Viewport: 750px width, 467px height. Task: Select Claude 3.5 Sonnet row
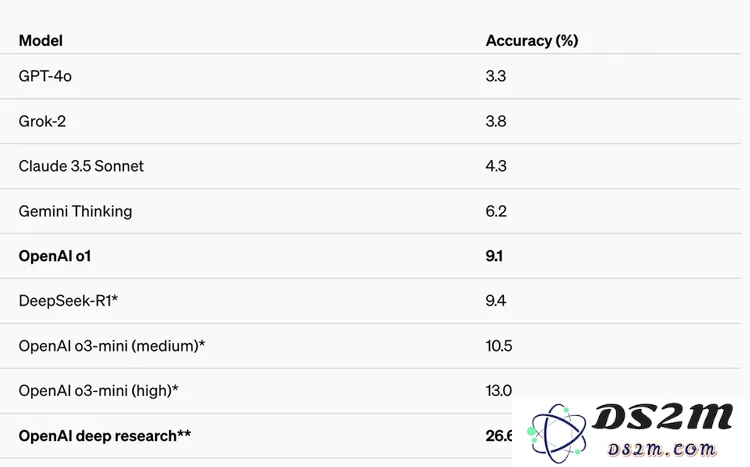[x=370, y=166]
